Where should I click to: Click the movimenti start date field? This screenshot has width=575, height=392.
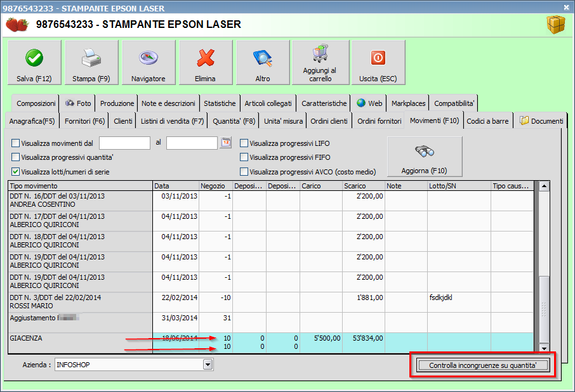124,143
